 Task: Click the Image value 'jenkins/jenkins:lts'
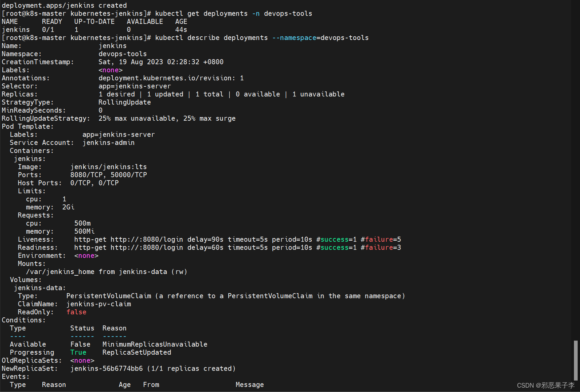coord(109,167)
